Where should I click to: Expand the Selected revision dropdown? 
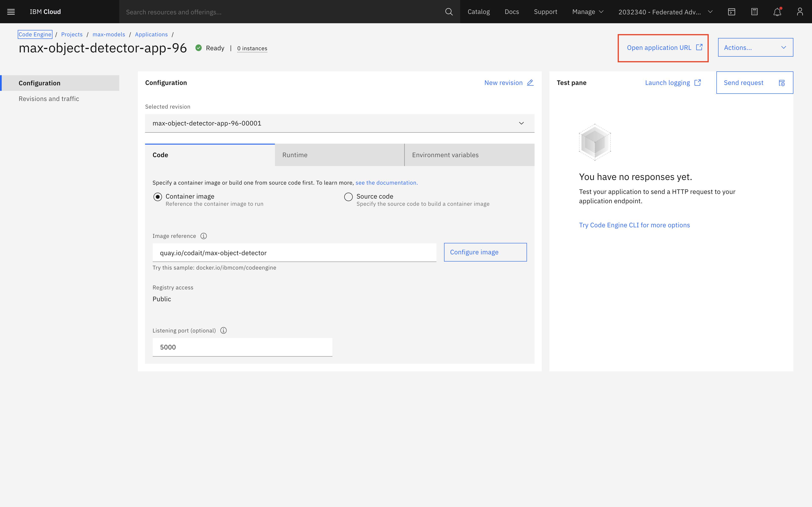tap(340, 123)
